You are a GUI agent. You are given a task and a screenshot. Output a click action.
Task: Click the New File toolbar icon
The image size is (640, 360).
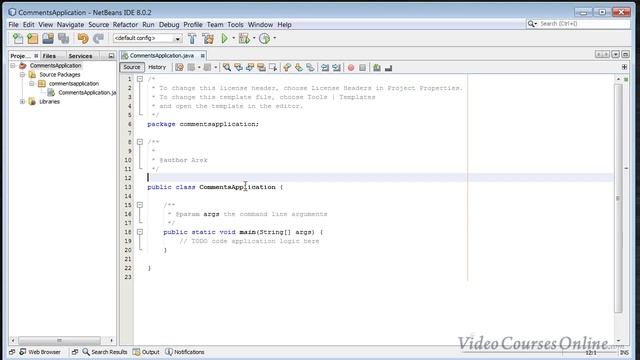point(18,38)
